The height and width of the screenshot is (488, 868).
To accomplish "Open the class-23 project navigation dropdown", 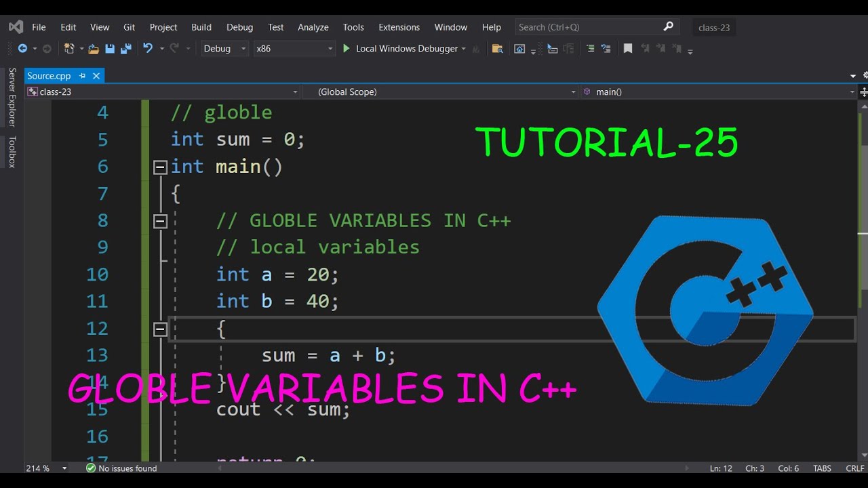I will pyautogui.click(x=163, y=91).
